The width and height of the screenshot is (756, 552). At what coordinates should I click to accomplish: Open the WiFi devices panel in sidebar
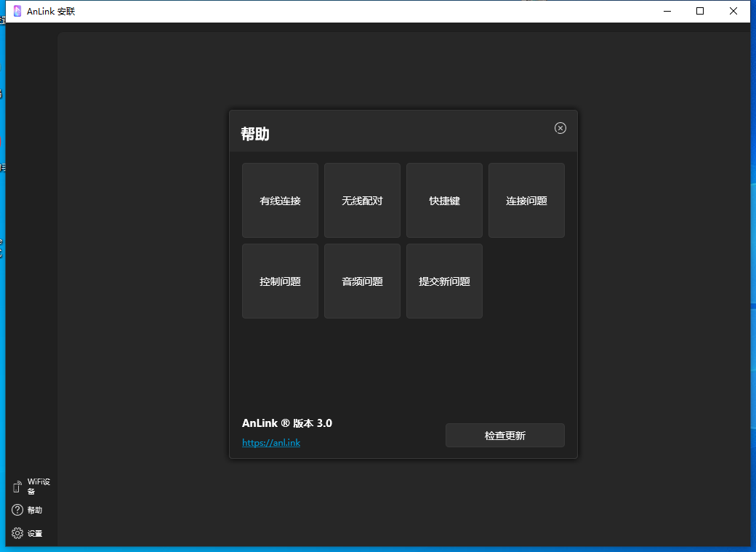pyautogui.click(x=32, y=486)
